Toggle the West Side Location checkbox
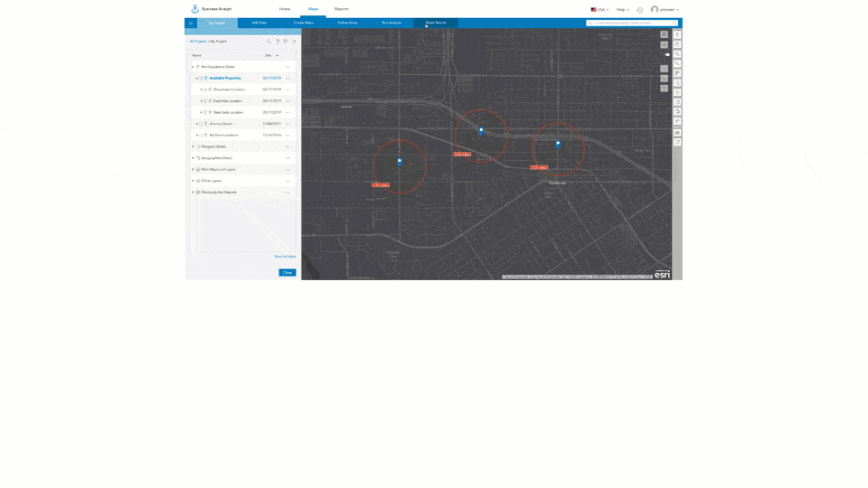 tap(205, 112)
